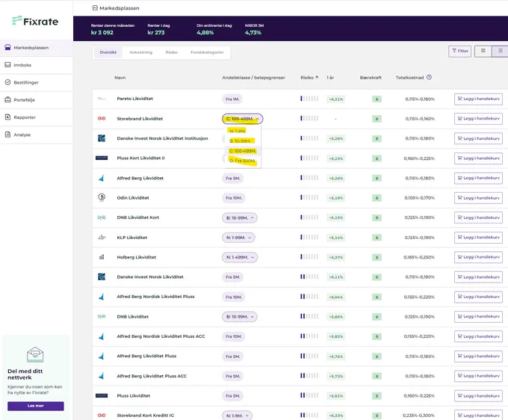The image size is (508, 420).
Task: Open Markedsplassen in the sidebar
Action: pos(37,48)
